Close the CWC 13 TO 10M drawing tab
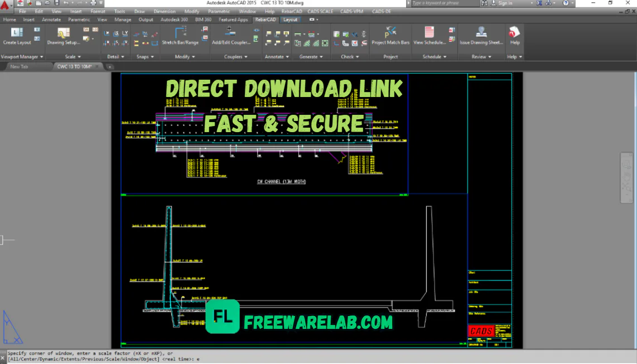The width and height of the screenshot is (637, 364). pos(96,66)
